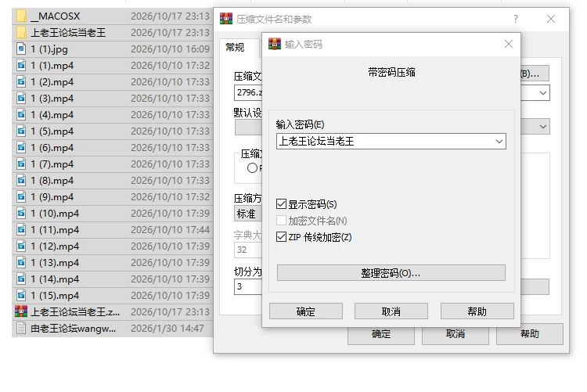Click date 2026/10/10 16:09

(x=170, y=49)
